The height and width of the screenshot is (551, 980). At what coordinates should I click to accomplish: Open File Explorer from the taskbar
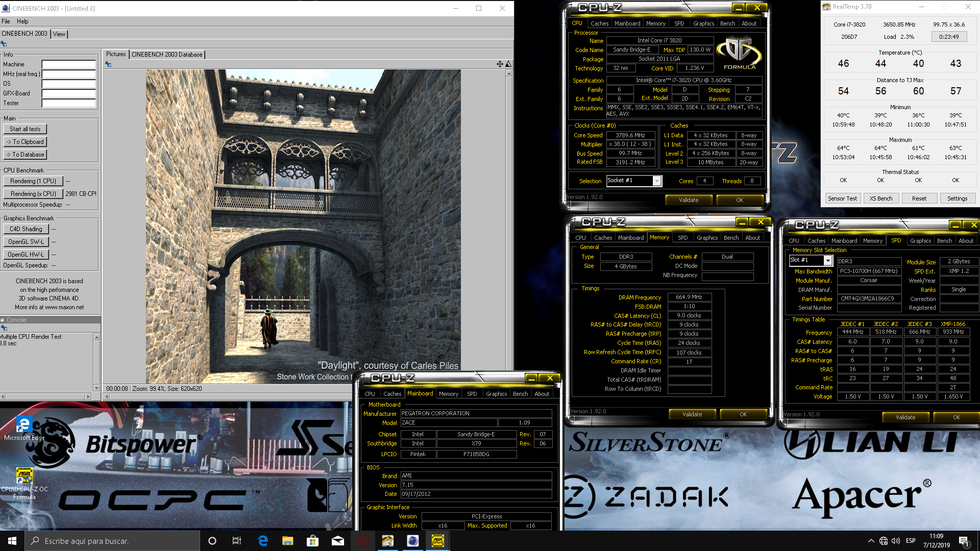[x=288, y=541]
